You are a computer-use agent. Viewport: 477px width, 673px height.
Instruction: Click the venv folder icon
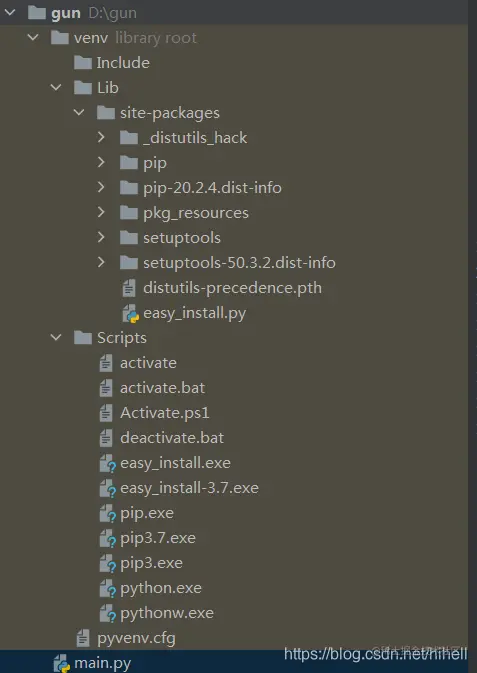60,38
